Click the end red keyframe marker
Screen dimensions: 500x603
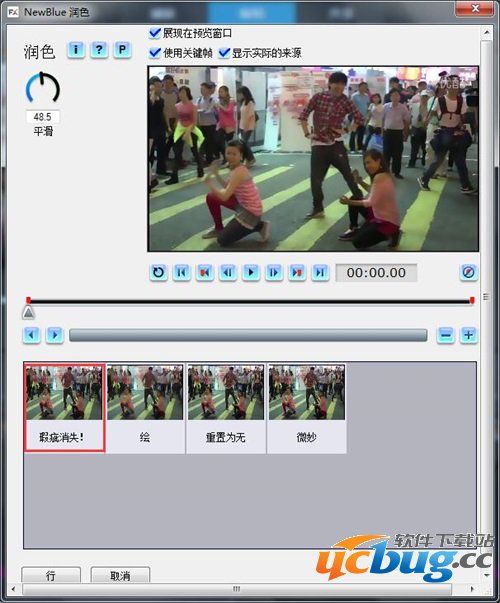(x=472, y=300)
